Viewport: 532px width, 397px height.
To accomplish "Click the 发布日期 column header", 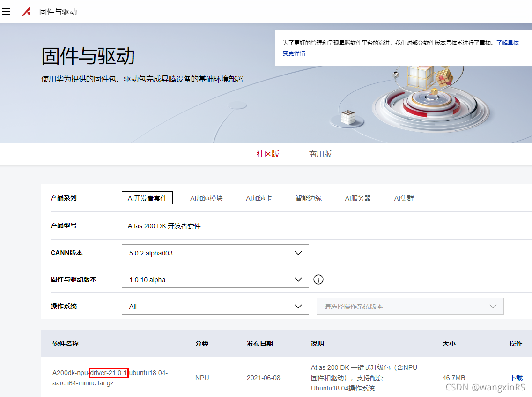I will coord(259,344).
